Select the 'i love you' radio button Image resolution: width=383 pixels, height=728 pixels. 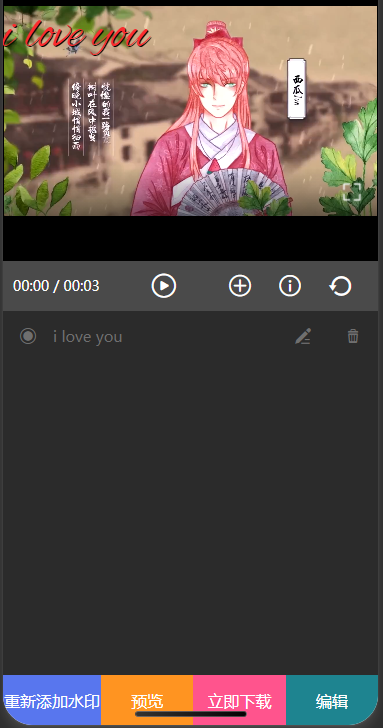pyautogui.click(x=28, y=336)
